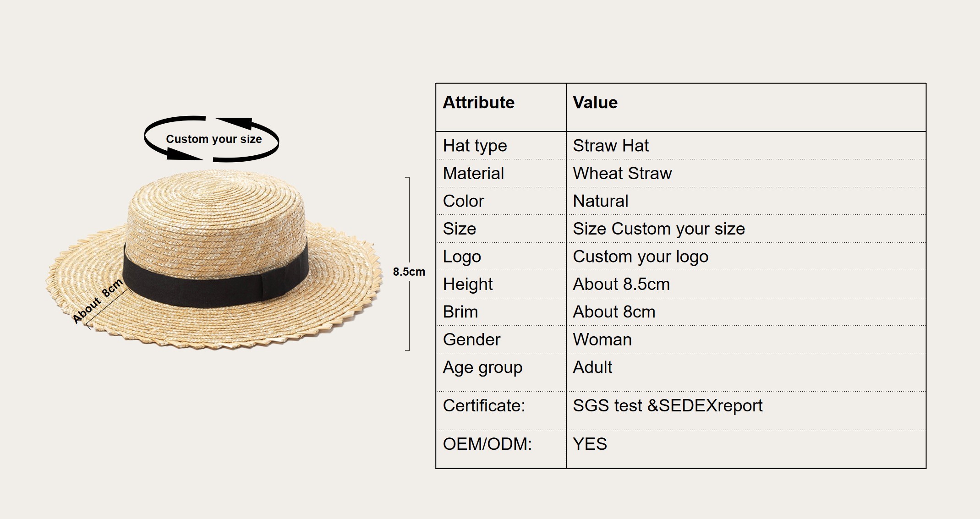Click the 'Size' attribute cell
The width and height of the screenshot is (980, 519).
(501, 229)
